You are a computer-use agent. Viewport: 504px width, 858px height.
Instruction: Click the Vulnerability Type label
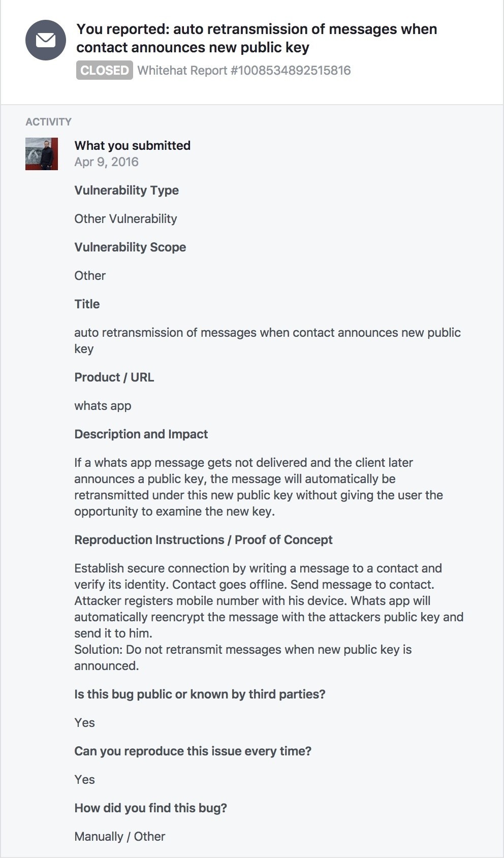point(127,190)
